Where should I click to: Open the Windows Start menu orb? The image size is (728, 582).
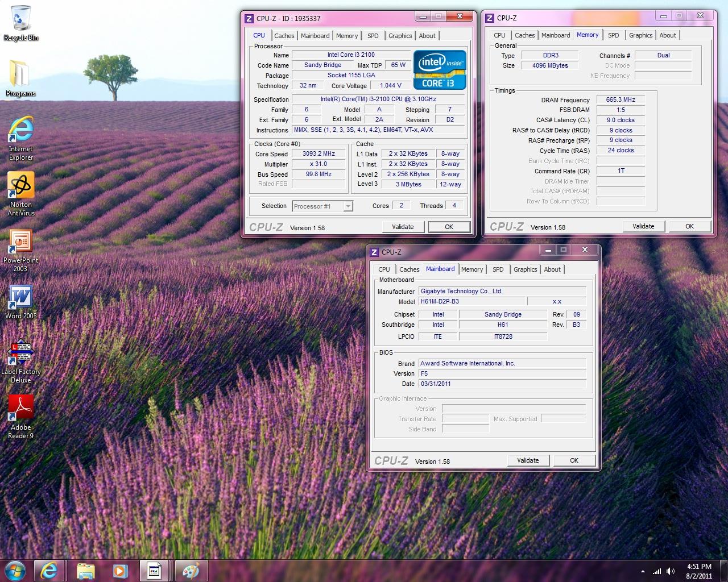tap(15, 571)
